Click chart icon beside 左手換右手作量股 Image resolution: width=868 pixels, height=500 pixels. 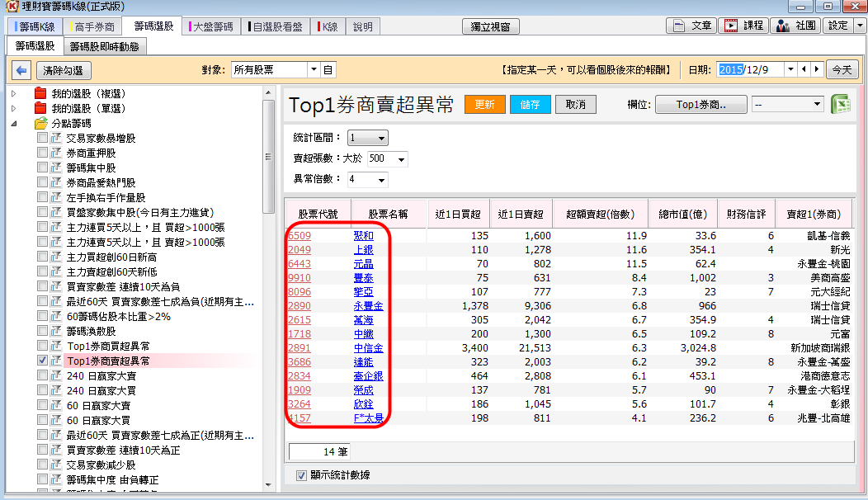[56, 197]
